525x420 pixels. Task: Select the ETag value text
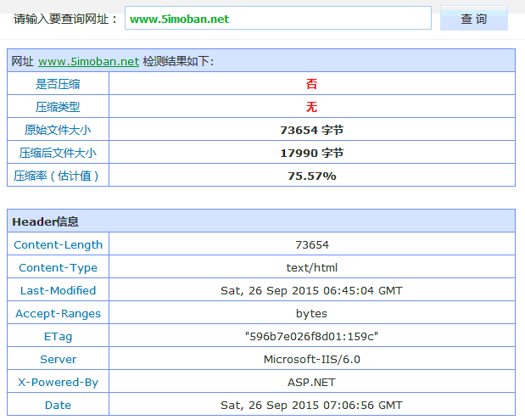[x=311, y=336]
